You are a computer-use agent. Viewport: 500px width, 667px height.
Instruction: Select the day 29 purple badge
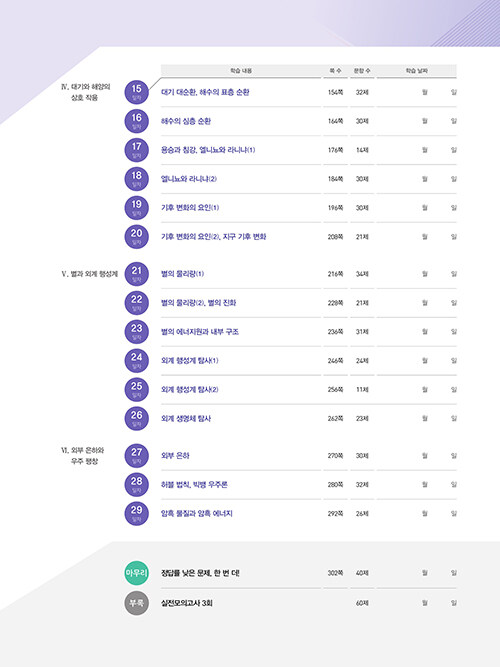pos(136,513)
